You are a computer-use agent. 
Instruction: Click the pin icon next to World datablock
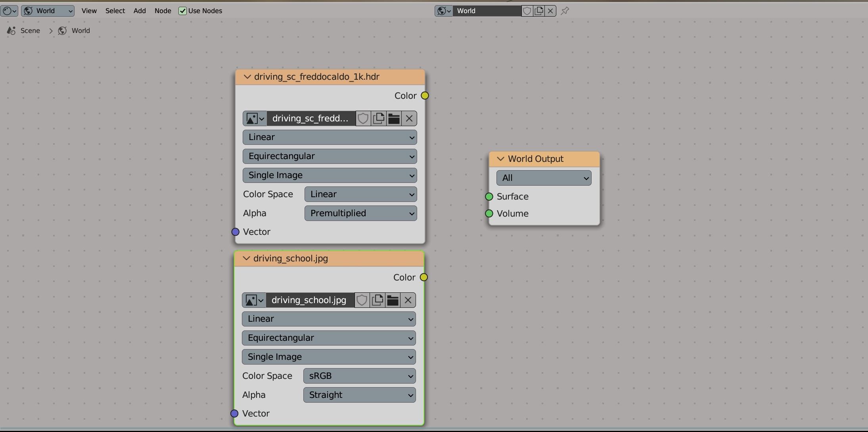tap(565, 11)
